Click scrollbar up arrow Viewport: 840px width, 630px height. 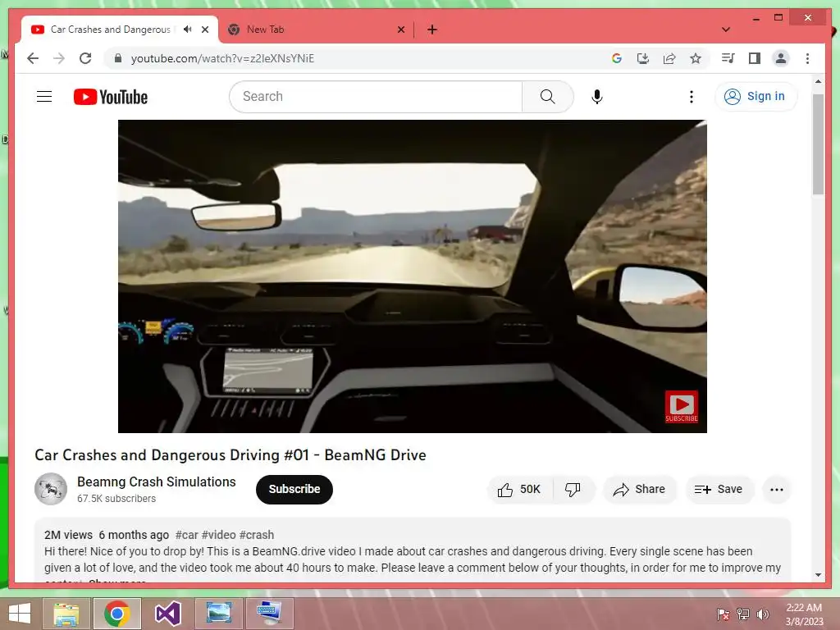pyautogui.click(x=818, y=81)
